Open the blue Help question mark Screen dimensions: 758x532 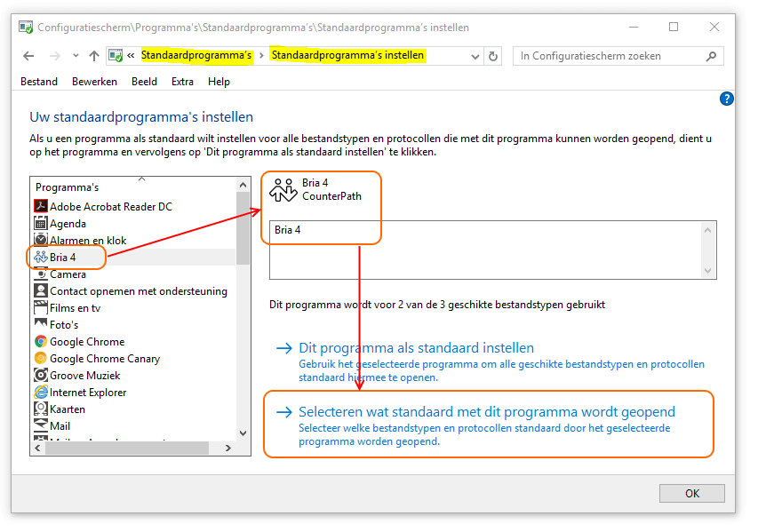[x=727, y=99]
